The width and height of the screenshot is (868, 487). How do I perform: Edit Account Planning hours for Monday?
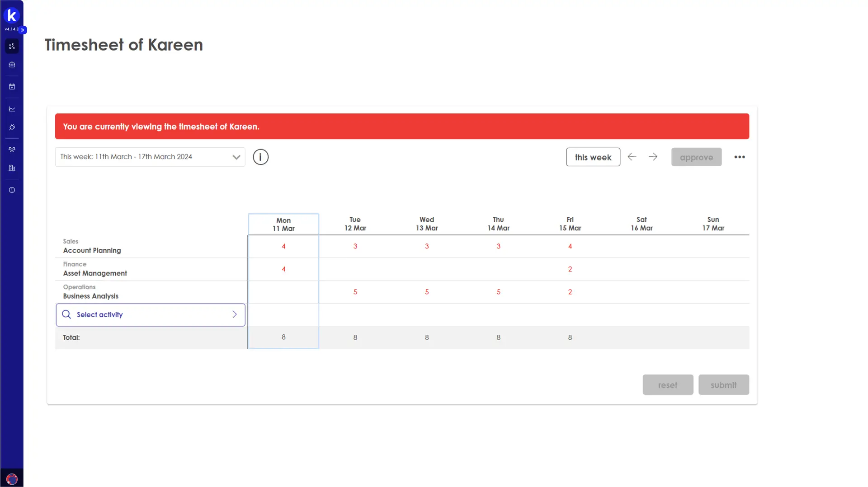pos(283,246)
